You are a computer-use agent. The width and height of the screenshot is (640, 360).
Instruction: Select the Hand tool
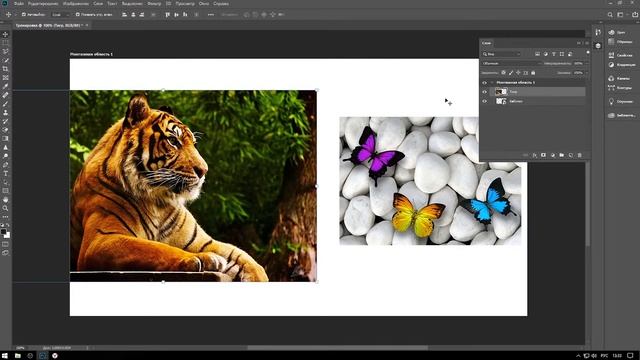(x=5, y=200)
